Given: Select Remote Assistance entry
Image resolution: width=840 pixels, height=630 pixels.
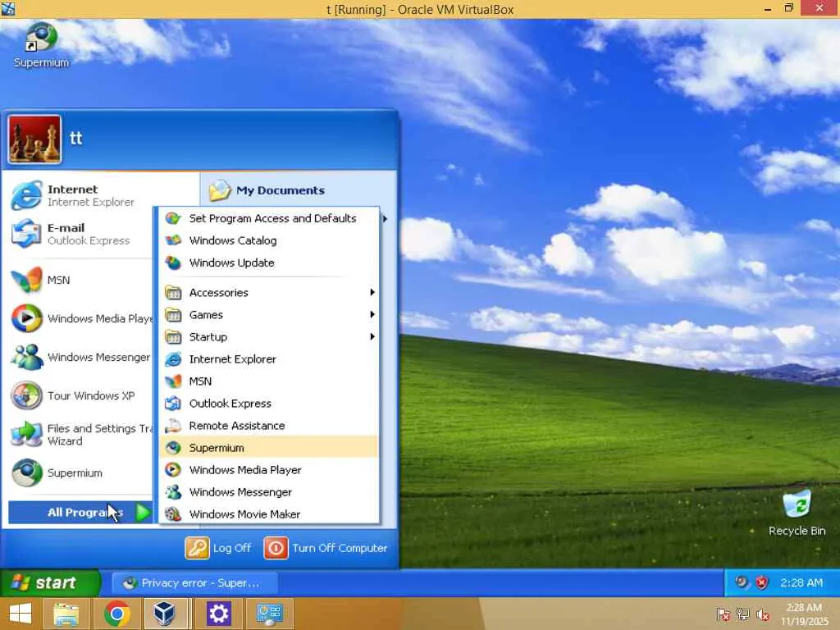Looking at the screenshot, I should (x=269, y=426).
